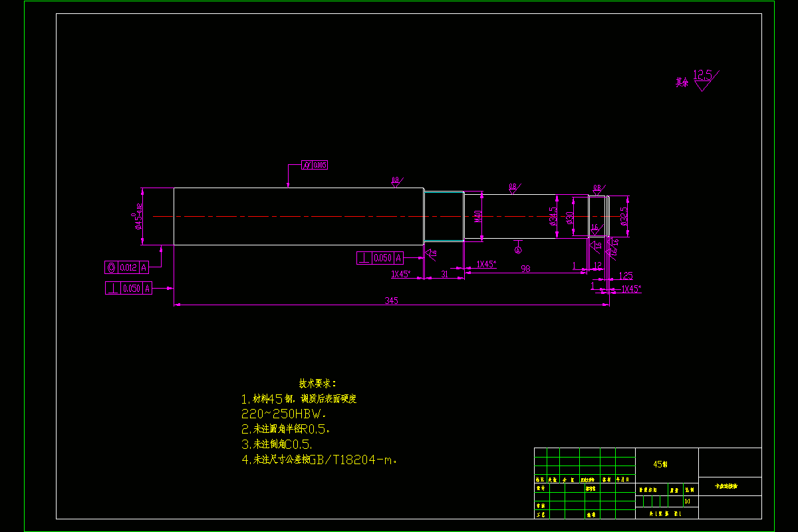Click the 98 length dimension text
The height and width of the screenshot is (532, 798).
point(525,269)
